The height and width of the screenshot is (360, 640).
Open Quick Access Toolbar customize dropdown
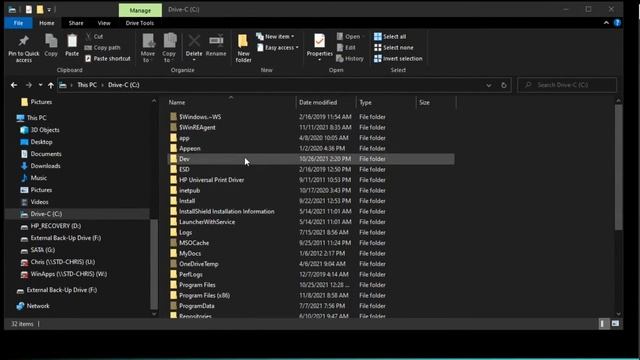(x=49, y=9)
